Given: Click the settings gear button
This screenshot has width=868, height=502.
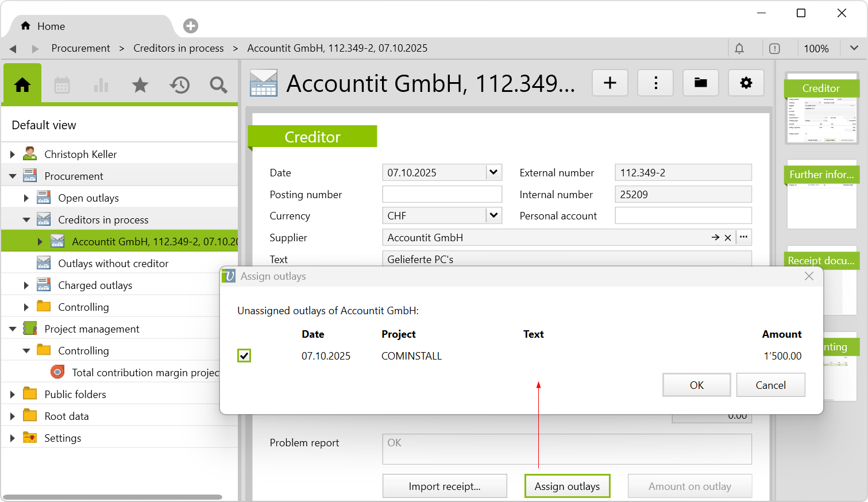Looking at the screenshot, I should pyautogui.click(x=746, y=83).
